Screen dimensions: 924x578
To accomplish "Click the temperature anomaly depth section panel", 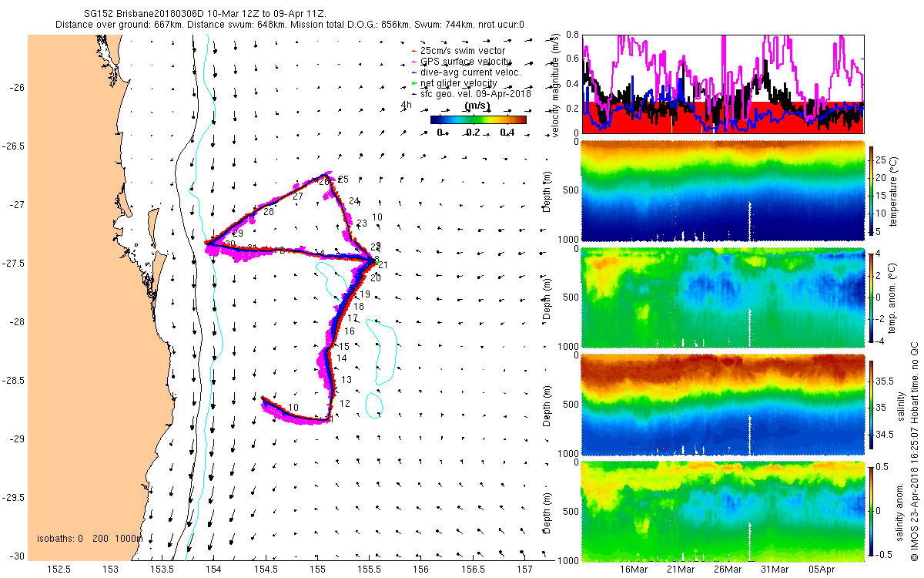I will 723,297.
